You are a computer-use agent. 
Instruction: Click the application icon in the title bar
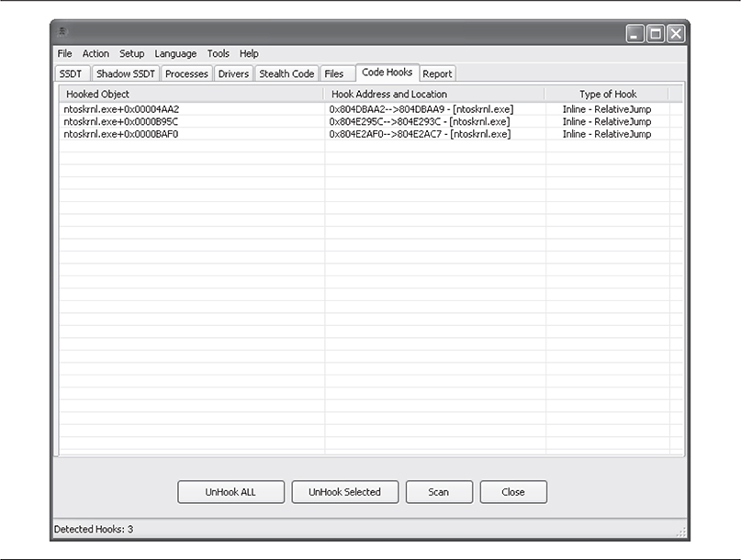click(63, 33)
